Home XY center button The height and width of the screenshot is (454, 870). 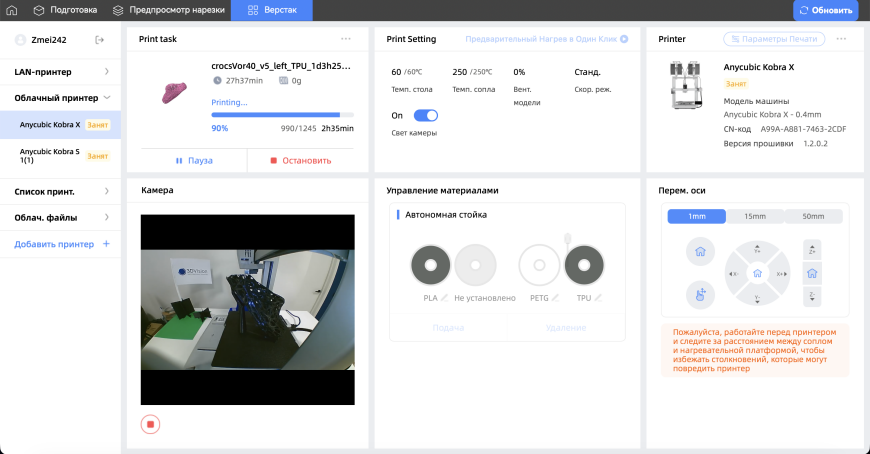(757, 274)
